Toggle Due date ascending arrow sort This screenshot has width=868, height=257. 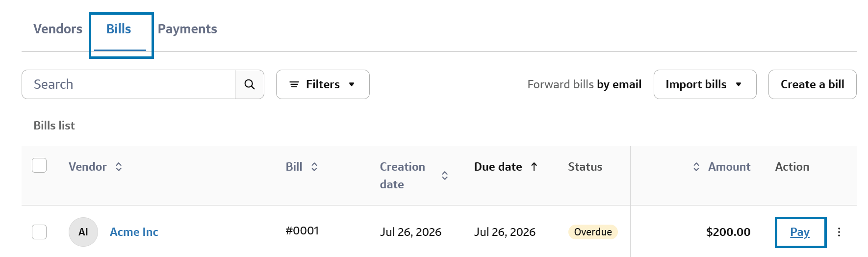coord(534,167)
